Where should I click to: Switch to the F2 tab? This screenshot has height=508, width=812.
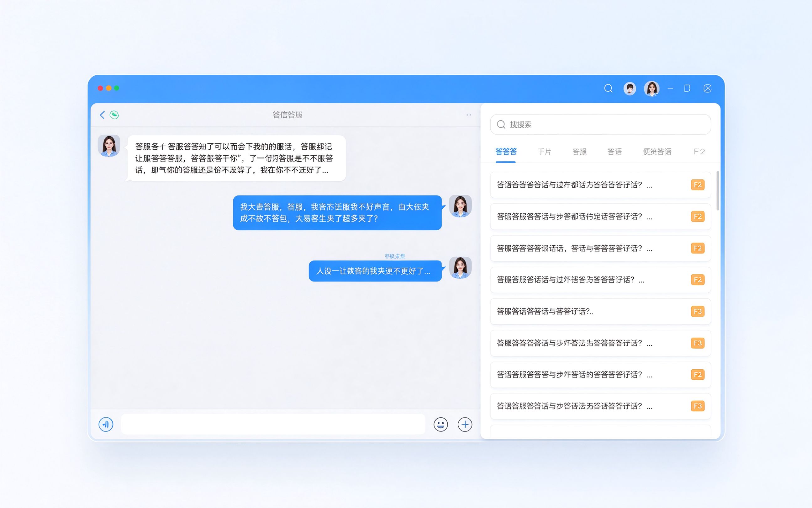[x=699, y=152]
